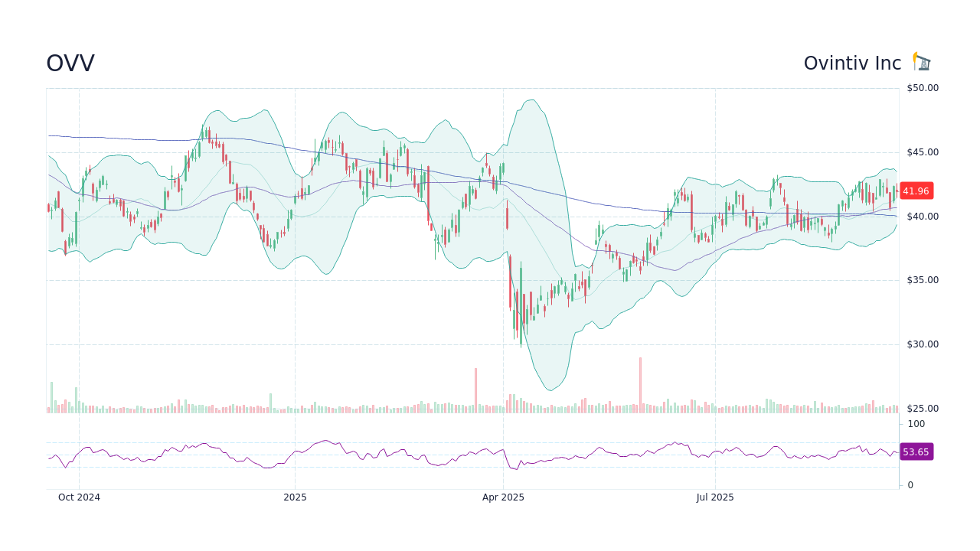Click the red 41.96 price label
This screenshot has height=551, width=980.
[916, 191]
